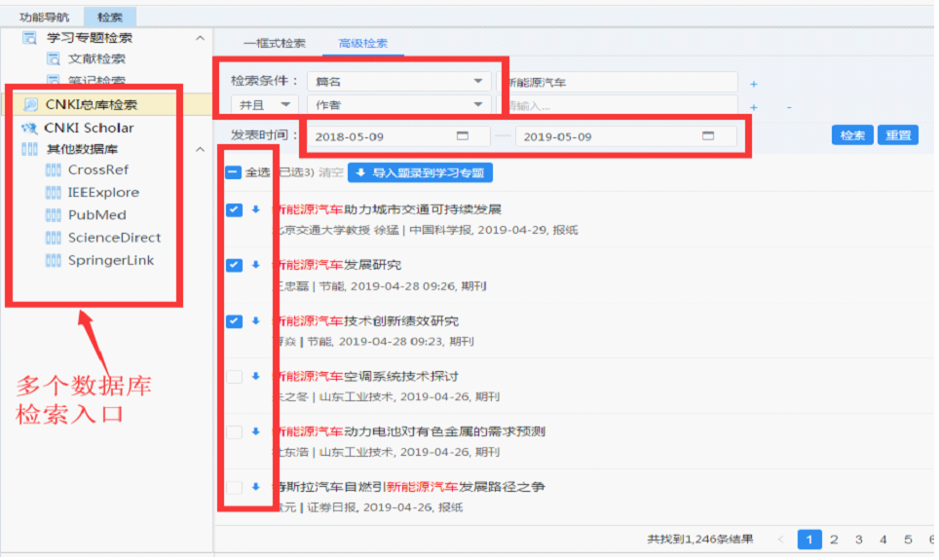The height and width of the screenshot is (560, 939).
Task: Open result 新能源汽车空调系统技术探讨
Action: (366, 377)
